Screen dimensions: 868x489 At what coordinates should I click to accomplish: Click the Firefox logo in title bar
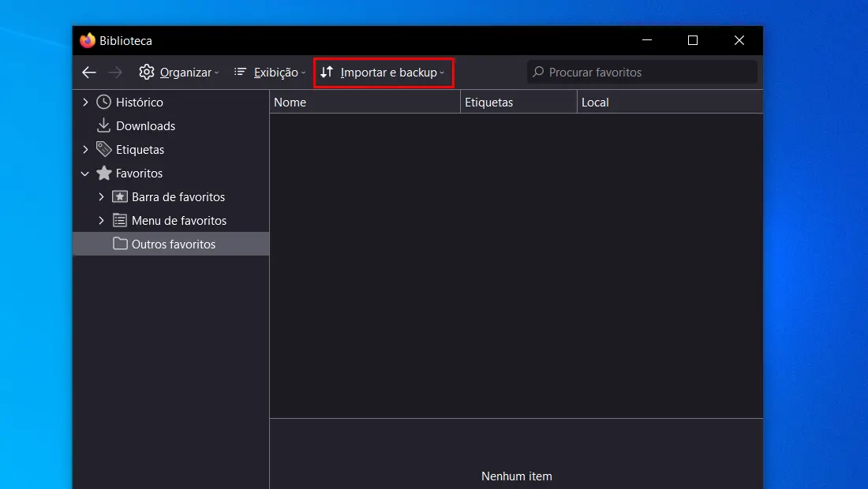coord(88,40)
